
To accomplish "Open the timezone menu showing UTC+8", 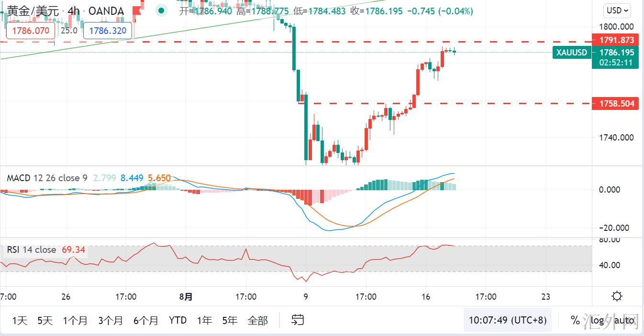I will 507,320.
